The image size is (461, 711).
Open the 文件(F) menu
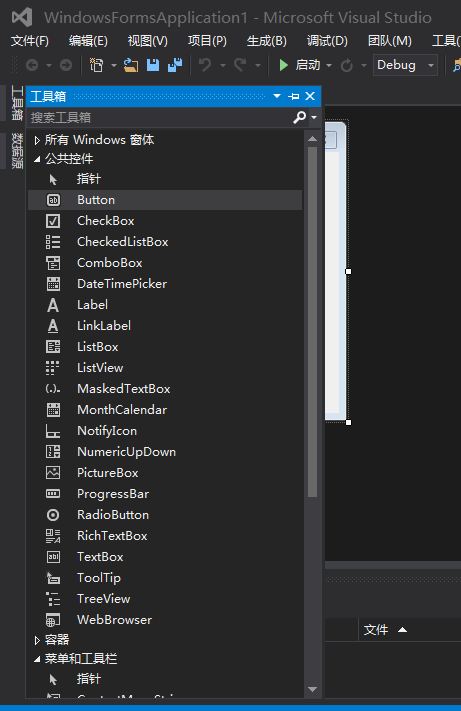coord(29,41)
